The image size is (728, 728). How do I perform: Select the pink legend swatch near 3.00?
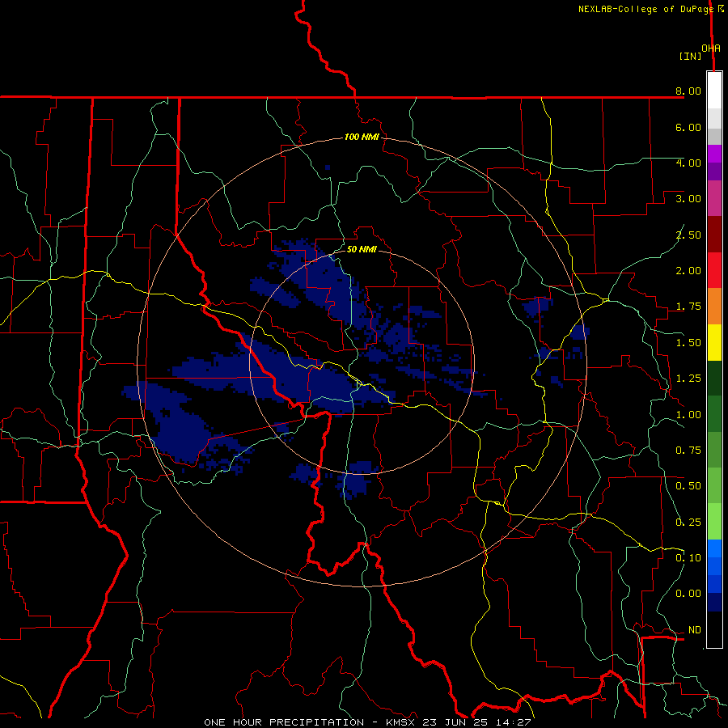coord(714,199)
